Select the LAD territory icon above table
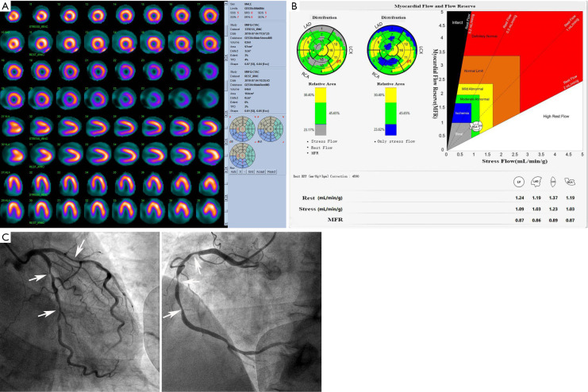 536,182
